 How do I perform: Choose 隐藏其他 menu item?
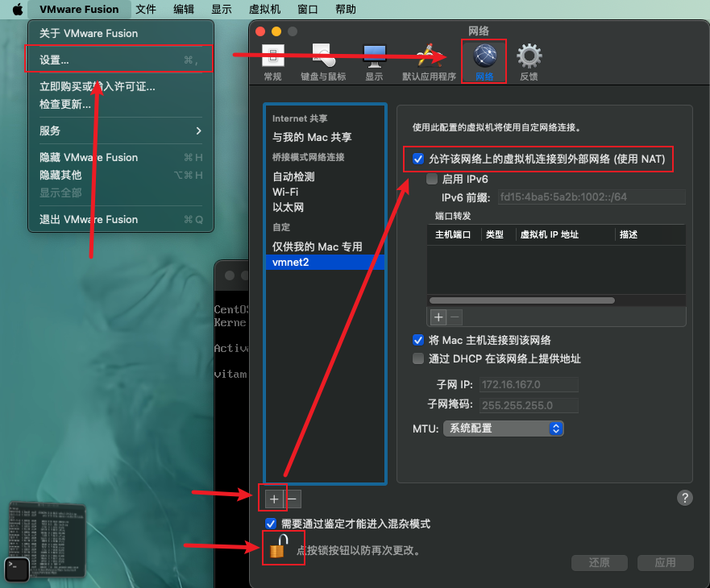[120, 175]
